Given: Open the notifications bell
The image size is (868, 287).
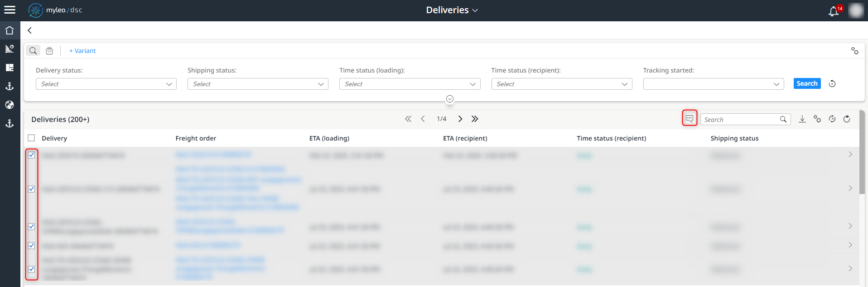Looking at the screenshot, I should pos(834,11).
